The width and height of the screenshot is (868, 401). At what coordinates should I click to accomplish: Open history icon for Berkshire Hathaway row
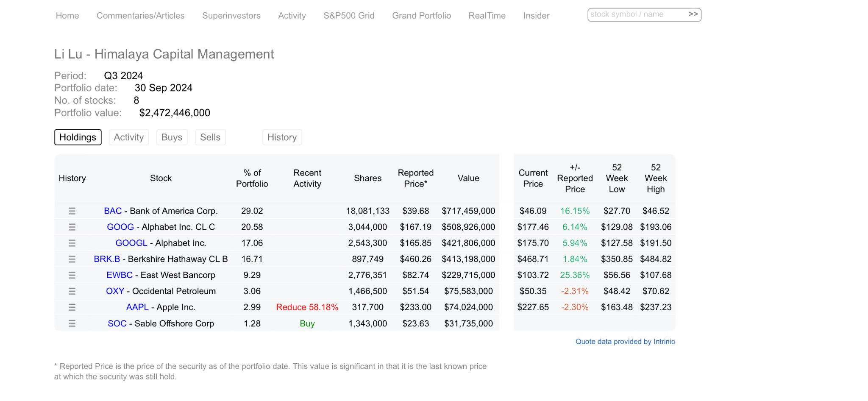[72, 259]
